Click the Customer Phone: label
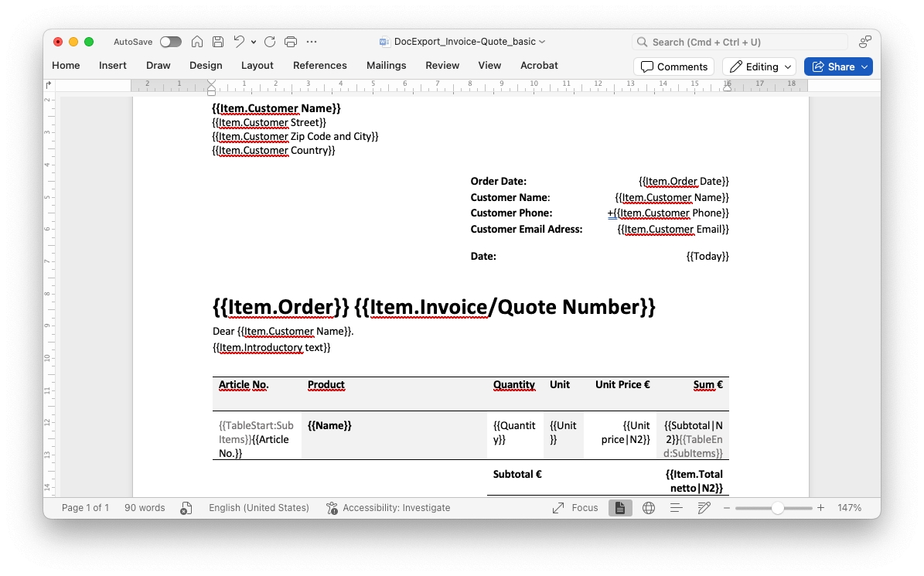The height and width of the screenshot is (576, 924). pos(511,213)
